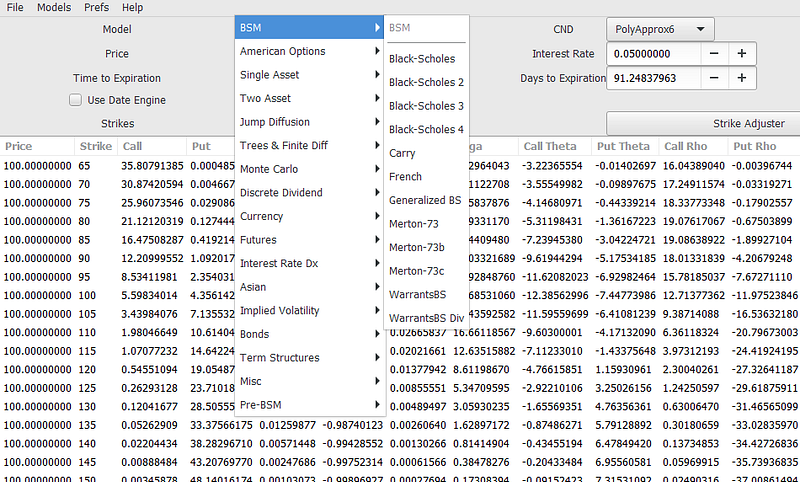The height and width of the screenshot is (482, 800).
Task: Expand the Misc submenu
Action: coord(309,381)
